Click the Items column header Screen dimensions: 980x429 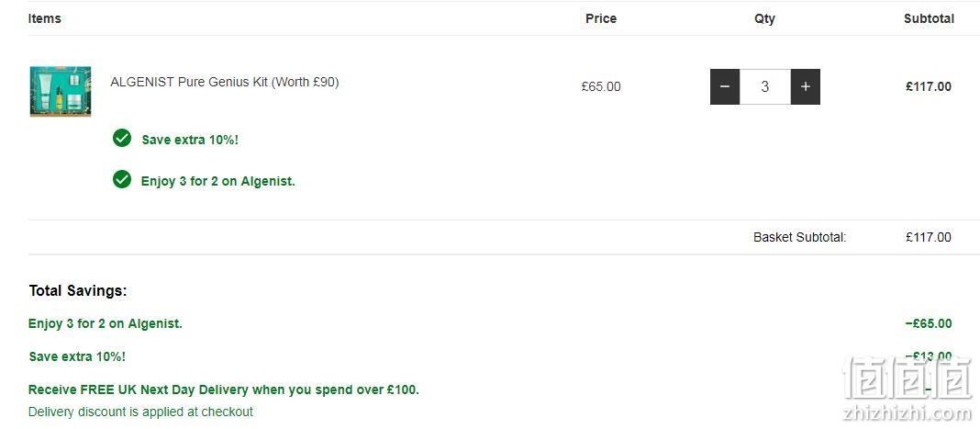pyautogui.click(x=44, y=18)
